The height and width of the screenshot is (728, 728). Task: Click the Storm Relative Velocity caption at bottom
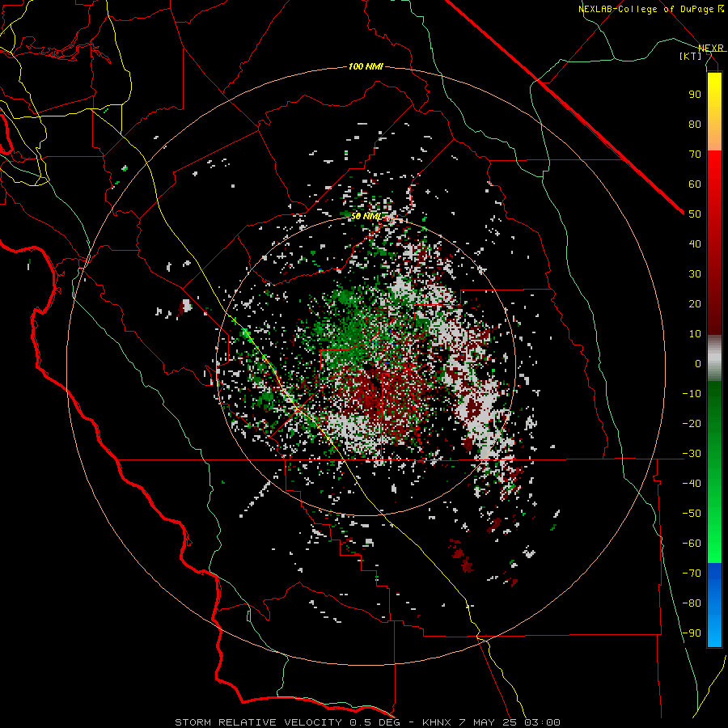pos(367,722)
